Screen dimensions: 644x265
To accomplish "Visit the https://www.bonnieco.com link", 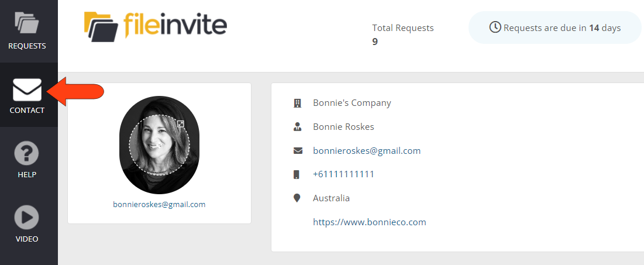I will coord(369,222).
